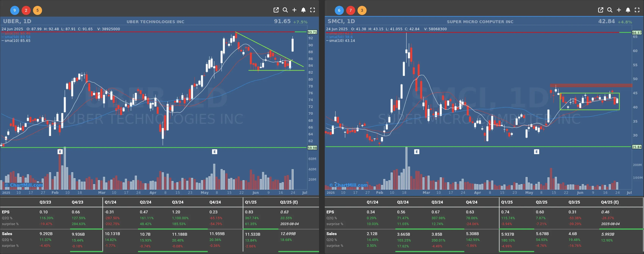Click SMCI estimated sales 5.993B

pyautogui.click(x=608, y=234)
